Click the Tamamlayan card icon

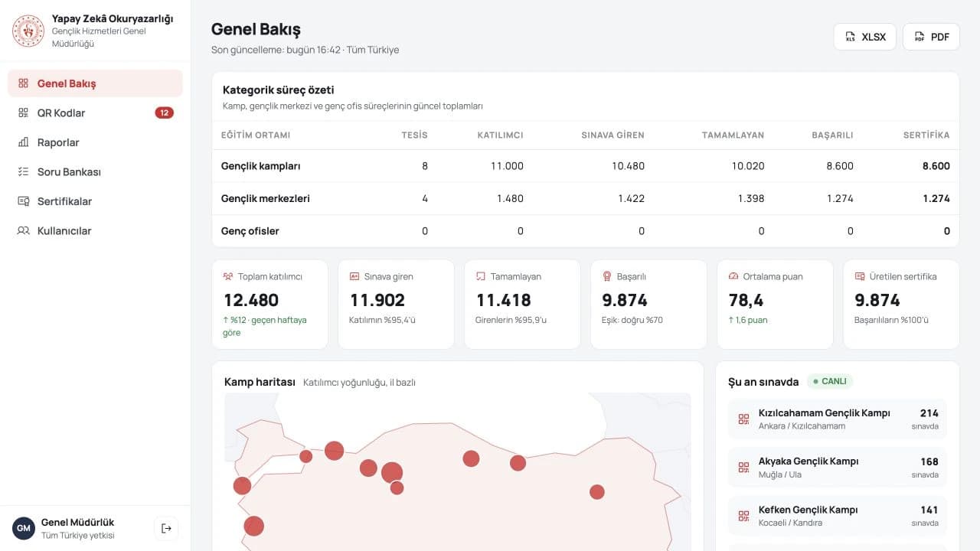tap(480, 276)
